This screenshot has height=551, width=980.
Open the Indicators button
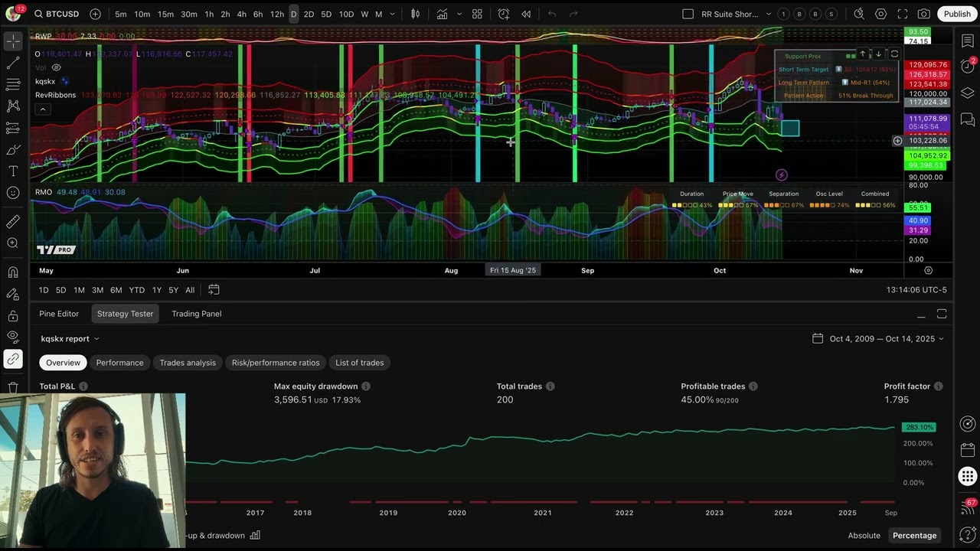click(x=443, y=14)
